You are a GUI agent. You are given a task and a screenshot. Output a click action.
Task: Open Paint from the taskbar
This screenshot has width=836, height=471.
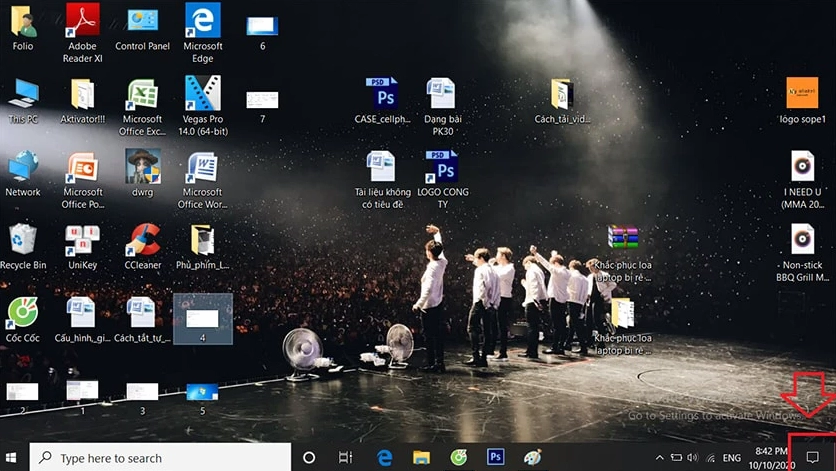(532, 457)
